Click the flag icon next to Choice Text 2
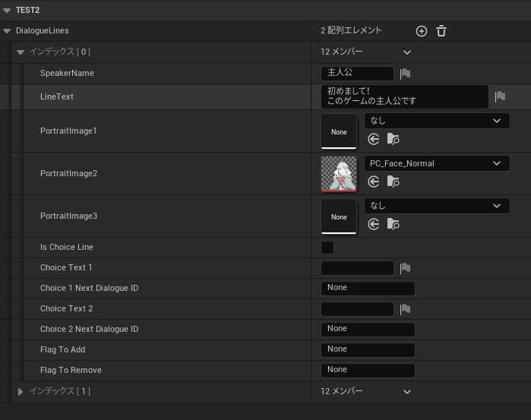 point(406,309)
